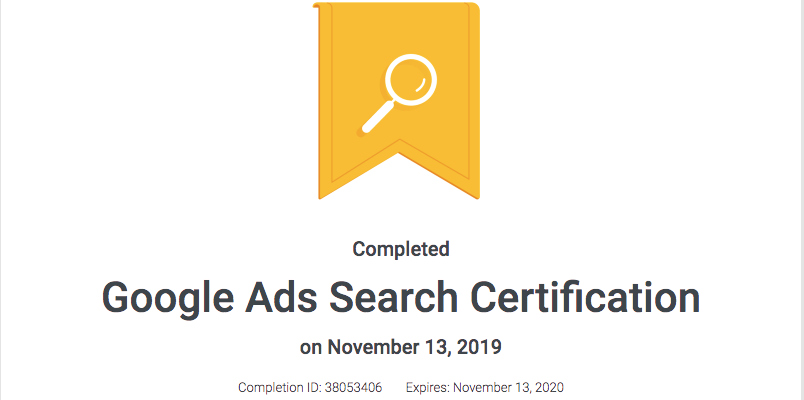The height and width of the screenshot is (400, 804).
Task: Click the "Completed" label
Action: pyautogui.click(x=401, y=249)
